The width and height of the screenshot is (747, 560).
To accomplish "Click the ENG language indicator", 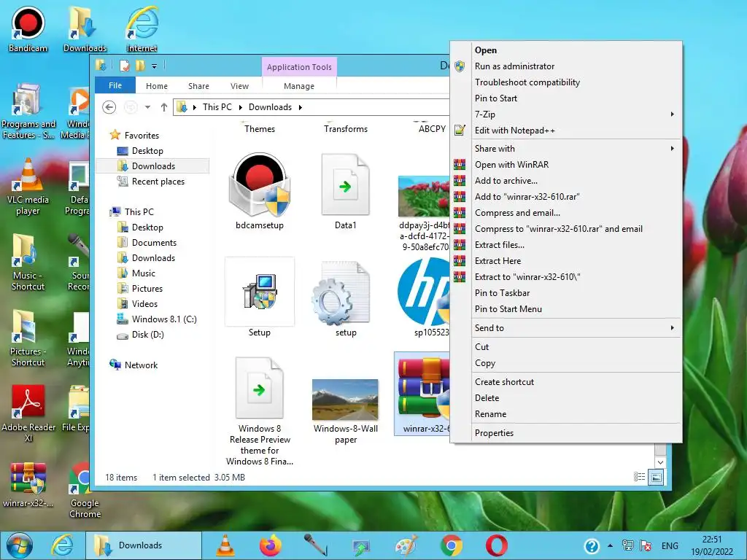I will pyautogui.click(x=670, y=545).
